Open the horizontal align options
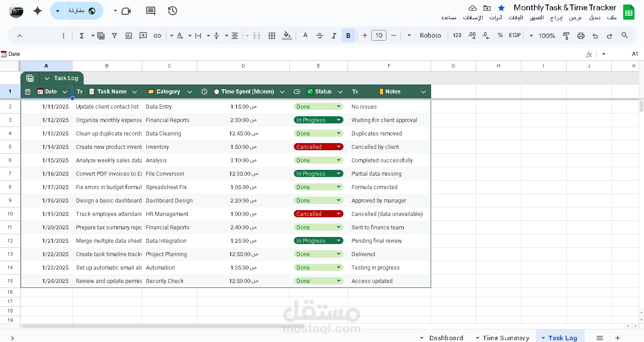Image resolution: width=644 pixels, height=342 pixels. tap(234, 36)
